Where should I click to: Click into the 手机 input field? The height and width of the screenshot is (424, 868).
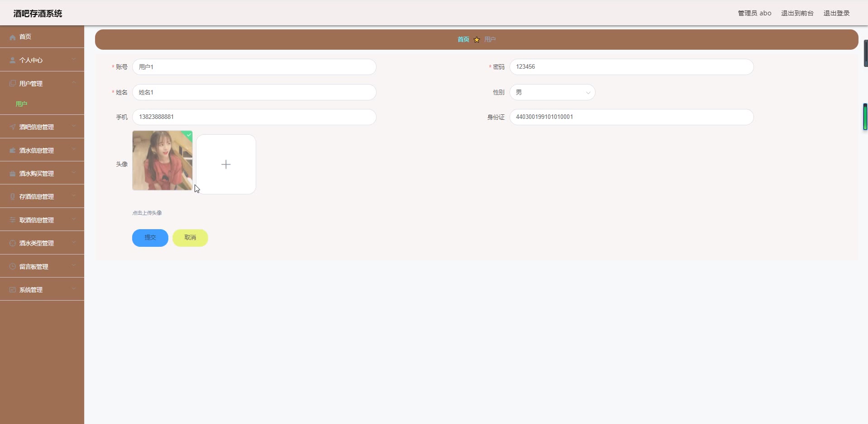pyautogui.click(x=254, y=117)
